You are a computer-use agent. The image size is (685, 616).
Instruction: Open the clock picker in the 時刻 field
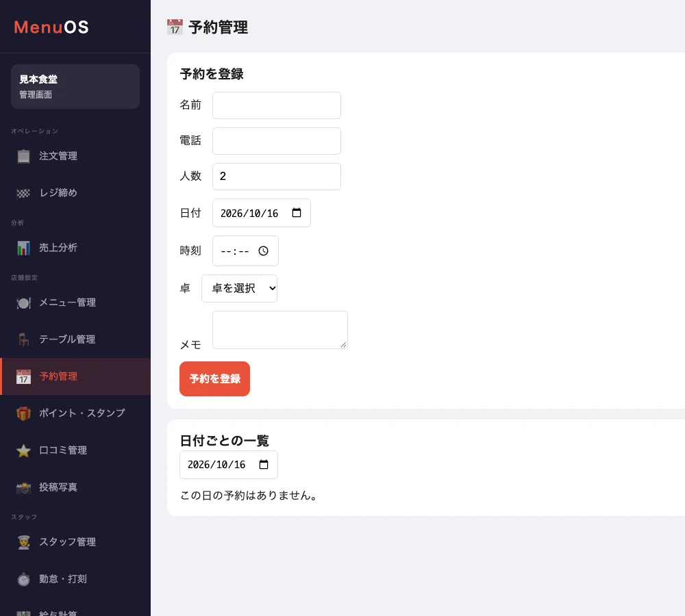pos(263,251)
